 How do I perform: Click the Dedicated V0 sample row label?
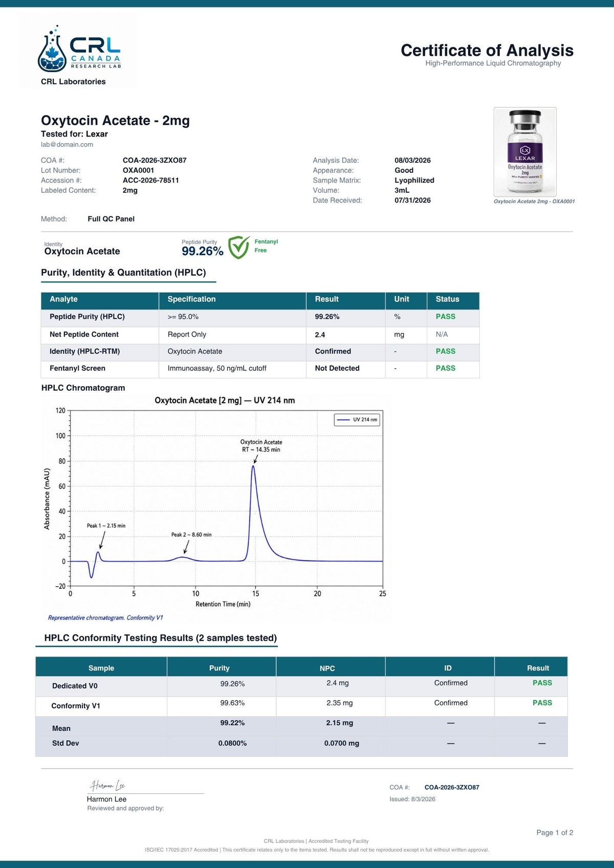[x=75, y=686]
